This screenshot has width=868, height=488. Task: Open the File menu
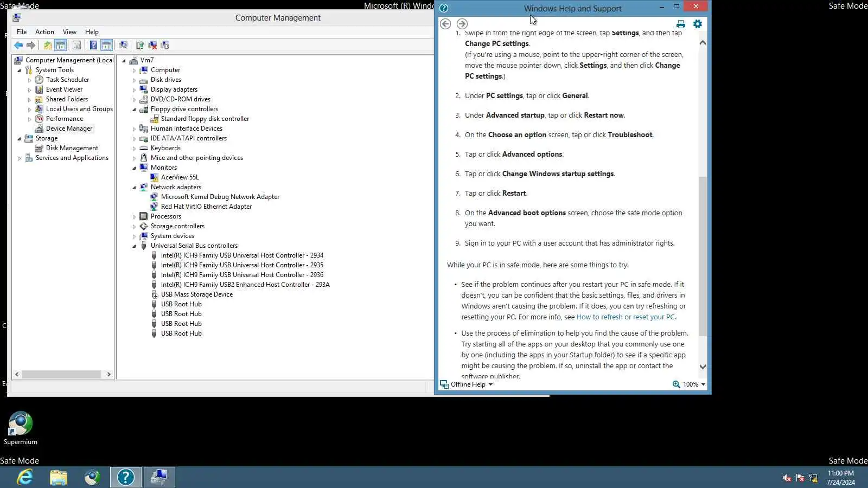[22, 32]
